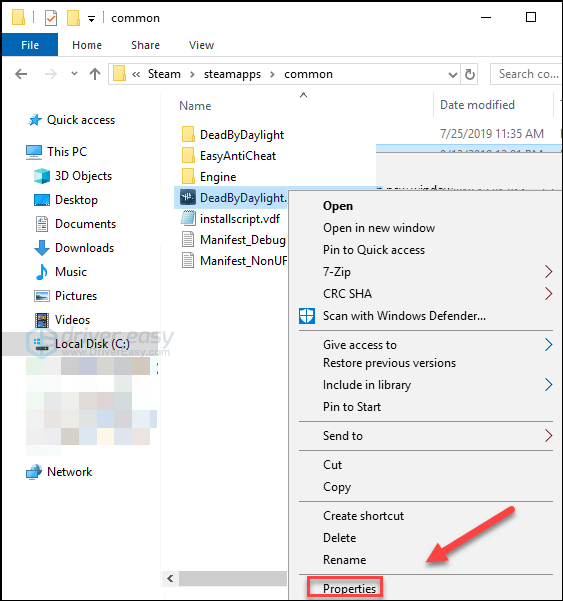Refresh the common folder view

point(469,74)
